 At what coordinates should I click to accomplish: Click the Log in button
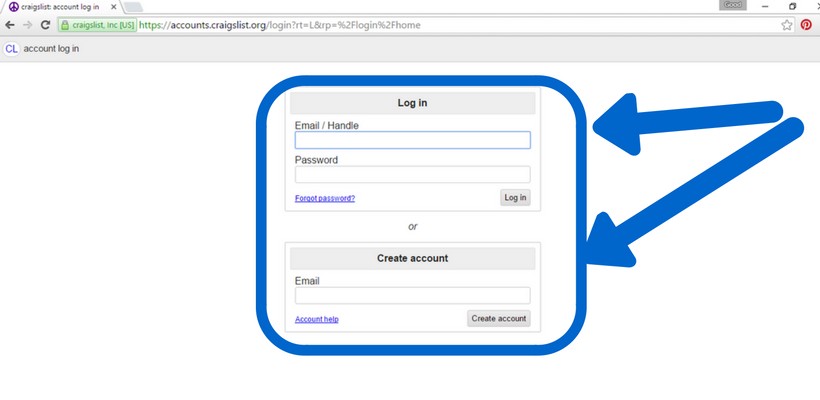515,198
